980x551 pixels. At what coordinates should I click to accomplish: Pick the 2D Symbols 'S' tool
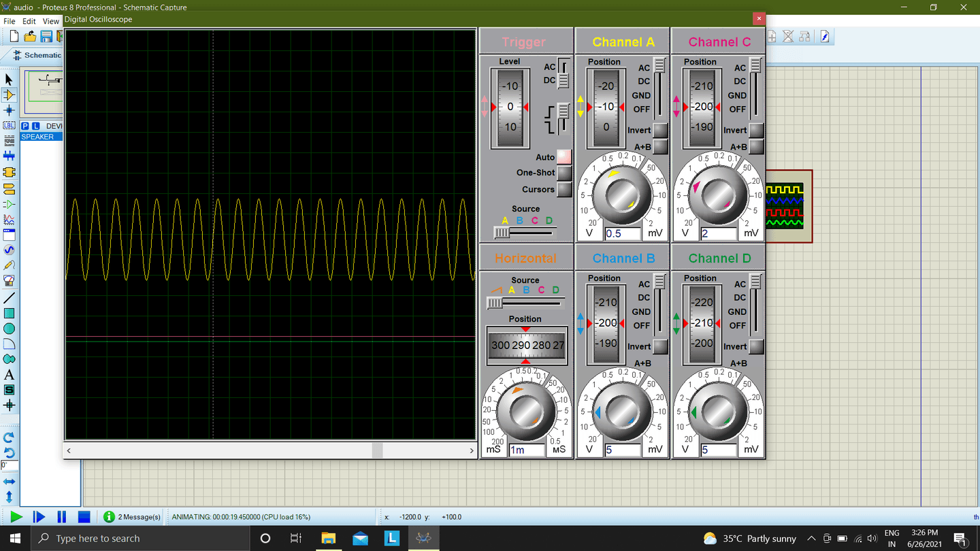coord(9,390)
